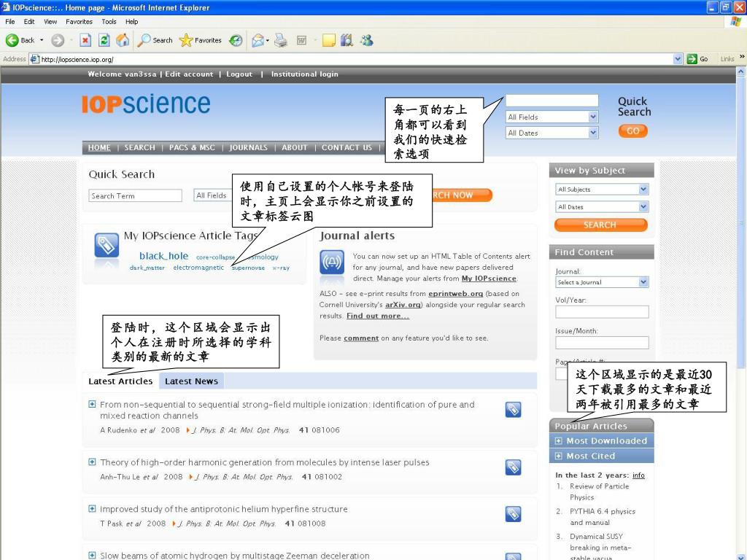Go to the HOME navigation item
This screenshot has height=560, width=747.
(x=99, y=147)
